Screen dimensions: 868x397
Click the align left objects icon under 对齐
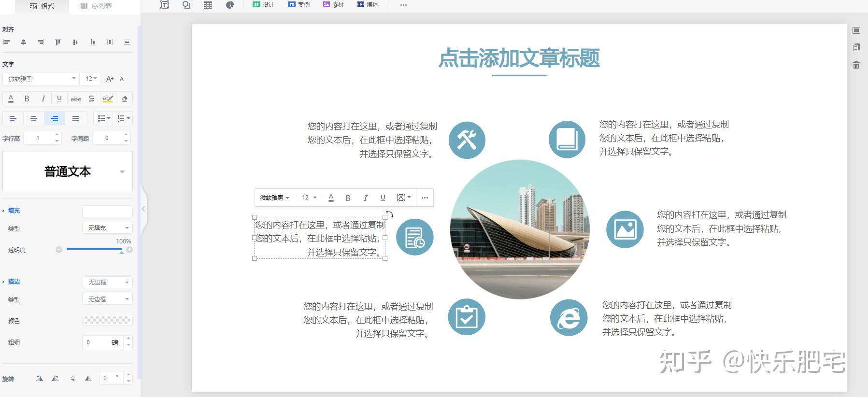pyautogui.click(x=6, y=43)
